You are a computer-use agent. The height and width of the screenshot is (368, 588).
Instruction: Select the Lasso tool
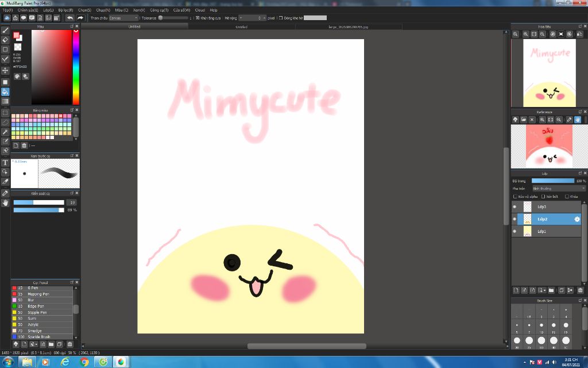pyautogui.click(x=5, y=122)
